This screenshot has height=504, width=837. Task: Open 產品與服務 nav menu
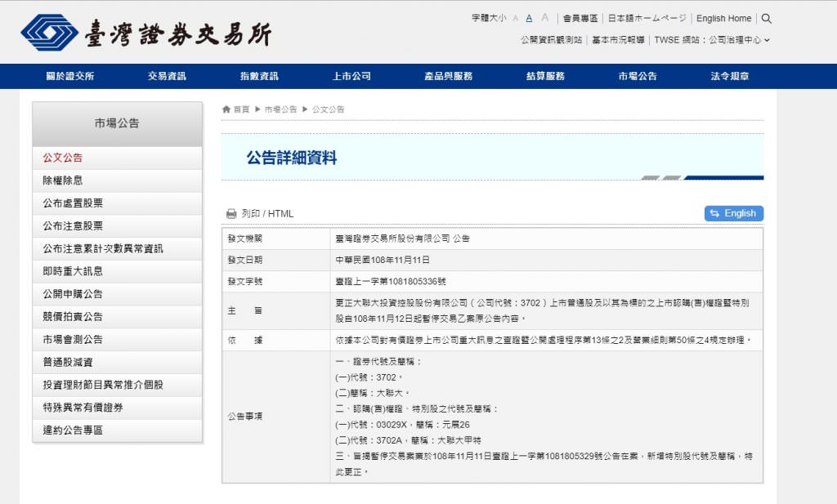[x=449, y=76]
